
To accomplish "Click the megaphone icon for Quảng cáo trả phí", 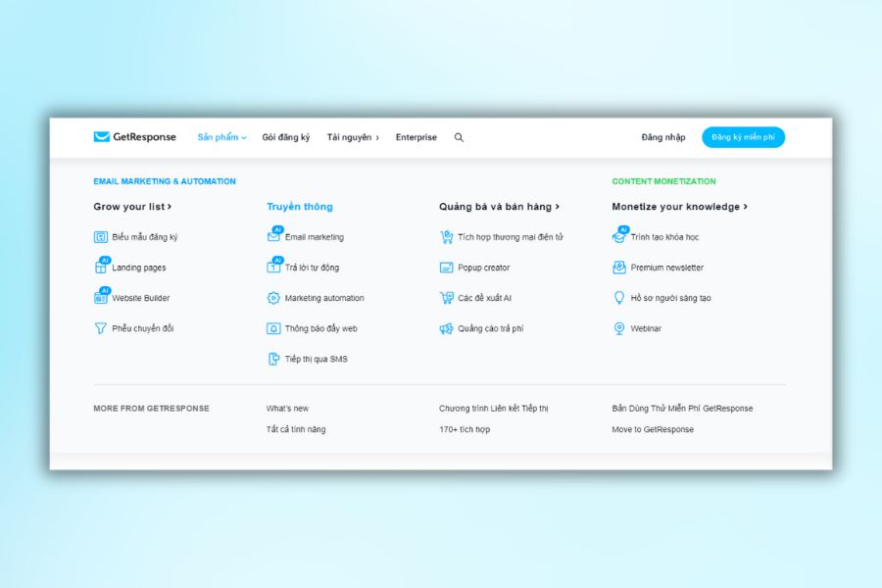I will (x=447, y=328).
